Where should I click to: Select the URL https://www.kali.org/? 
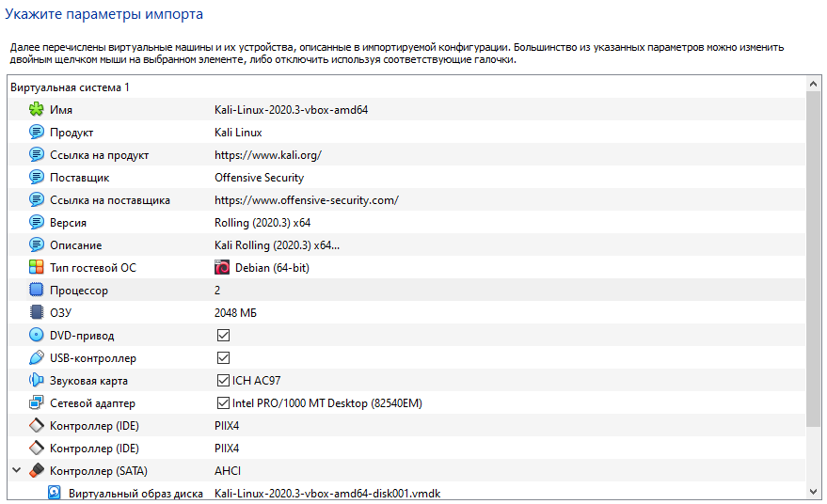268,155
